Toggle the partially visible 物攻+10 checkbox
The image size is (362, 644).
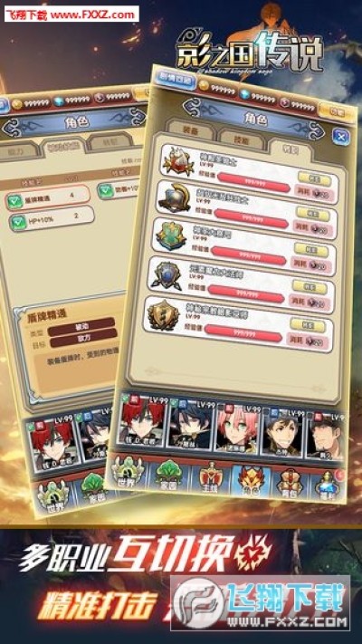tap(106, 191)
